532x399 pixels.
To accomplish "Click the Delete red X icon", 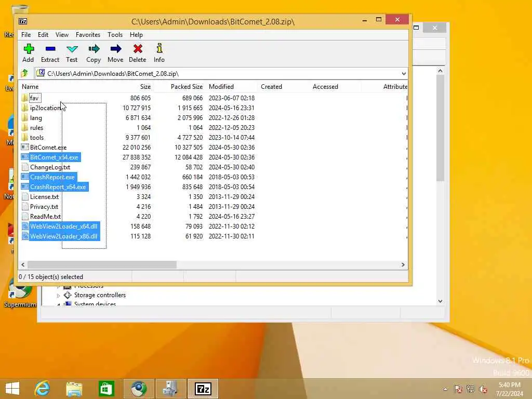I will (138, 49).
